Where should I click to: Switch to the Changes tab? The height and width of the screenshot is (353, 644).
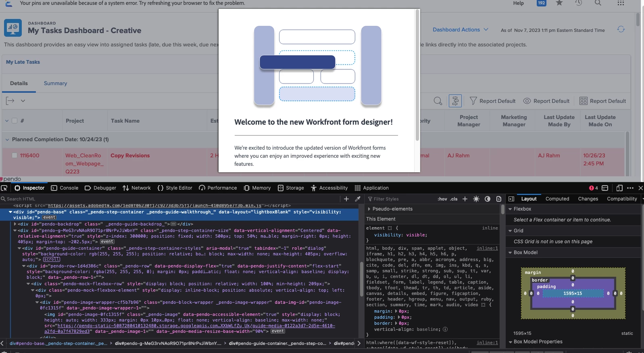(588, 199)
